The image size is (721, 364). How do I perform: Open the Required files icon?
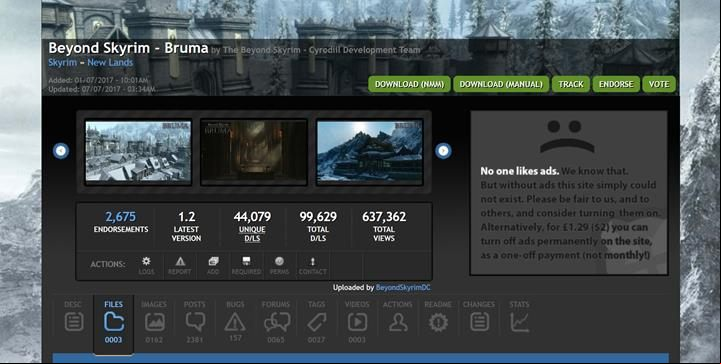click(246, 266)
